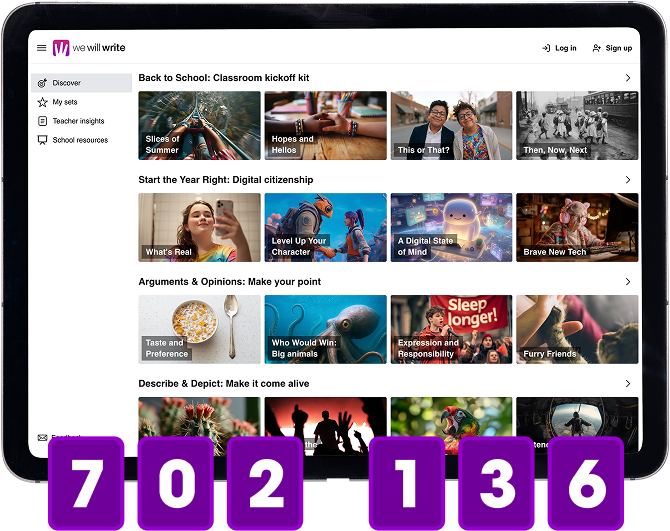Open the Brave New Tech card

[x=577, y=227]
